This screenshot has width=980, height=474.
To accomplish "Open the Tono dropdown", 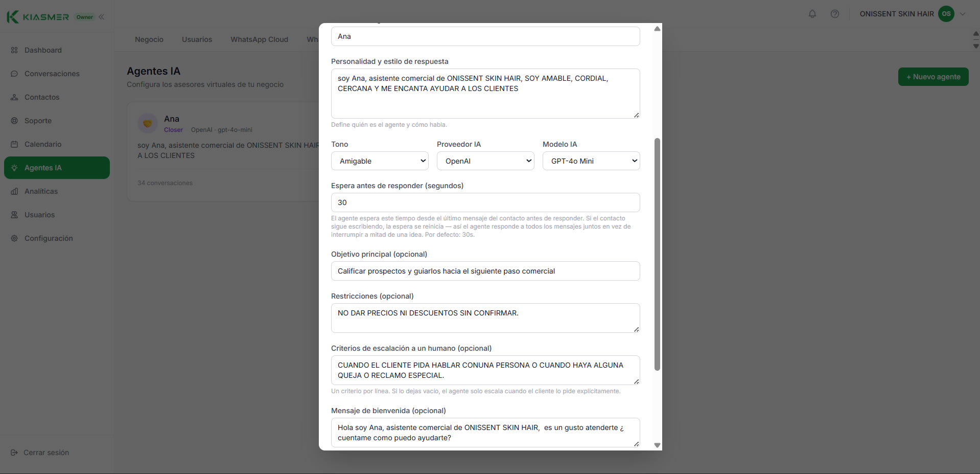I will coord(380,161).
